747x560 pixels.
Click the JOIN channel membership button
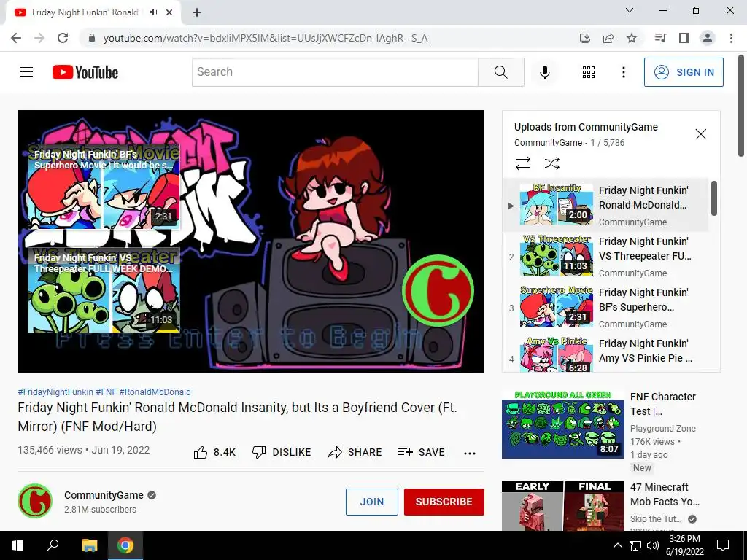point(371,502)
